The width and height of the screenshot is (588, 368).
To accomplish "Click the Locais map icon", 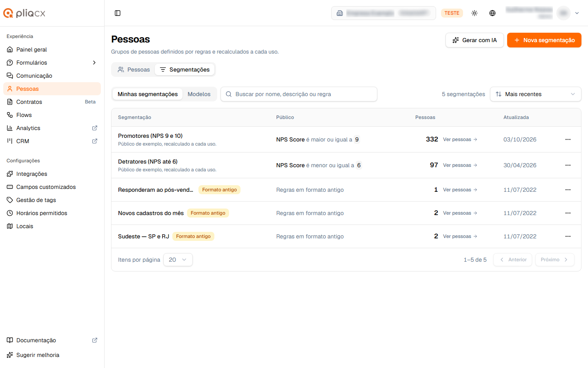I will 10,226.
